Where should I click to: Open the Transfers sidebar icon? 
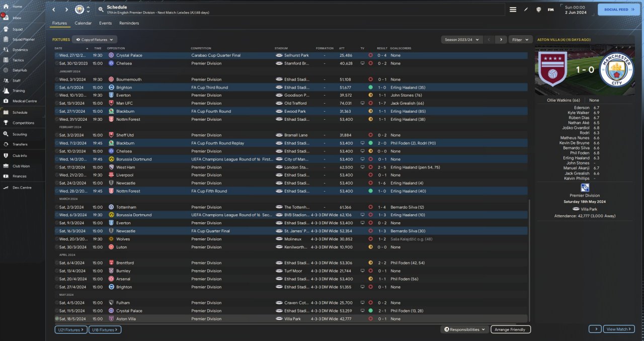coord(5,144)
